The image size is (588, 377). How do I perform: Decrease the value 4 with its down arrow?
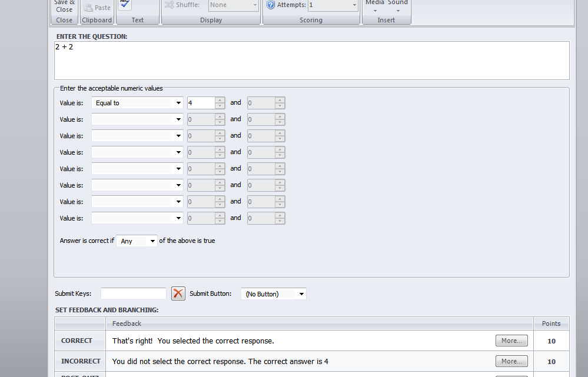point(220,106)
